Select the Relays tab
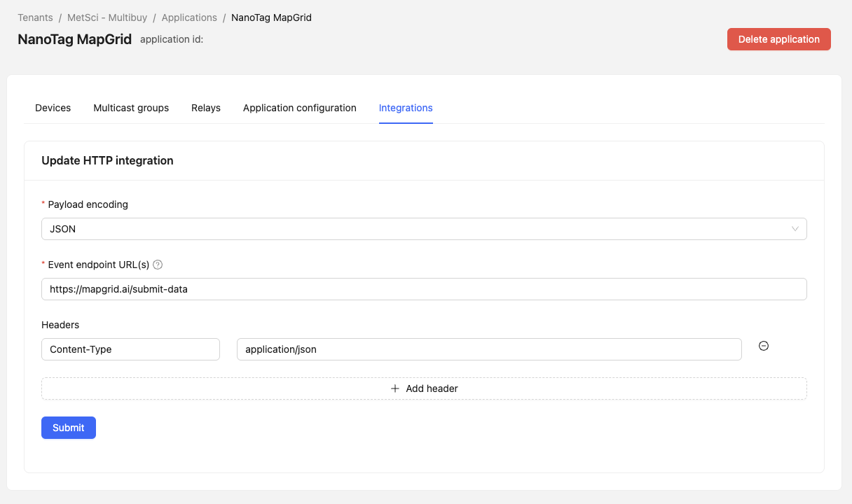852x504 pixels. [x=205, y=108]
